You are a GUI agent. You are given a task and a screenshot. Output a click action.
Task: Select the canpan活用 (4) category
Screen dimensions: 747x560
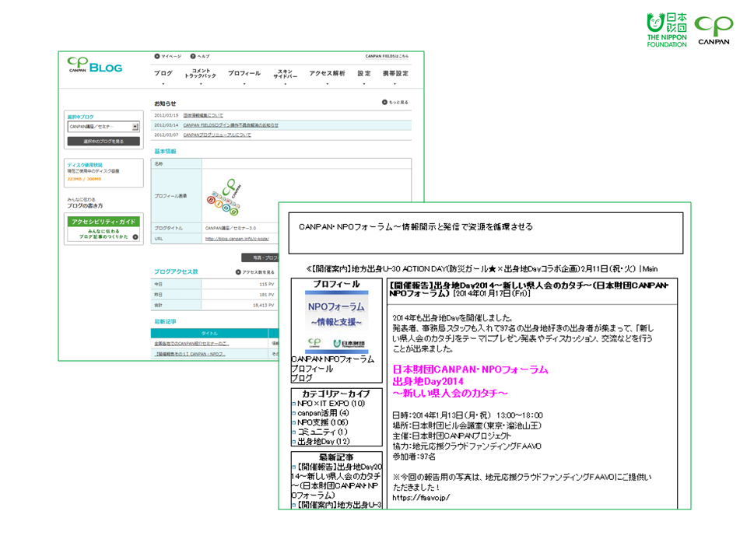click(323, 413)
